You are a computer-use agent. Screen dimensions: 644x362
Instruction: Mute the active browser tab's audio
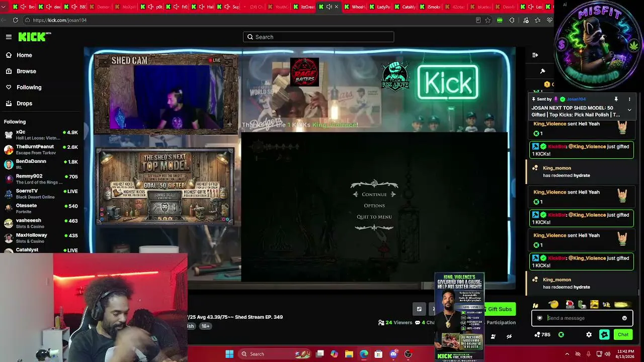(329, 7)
